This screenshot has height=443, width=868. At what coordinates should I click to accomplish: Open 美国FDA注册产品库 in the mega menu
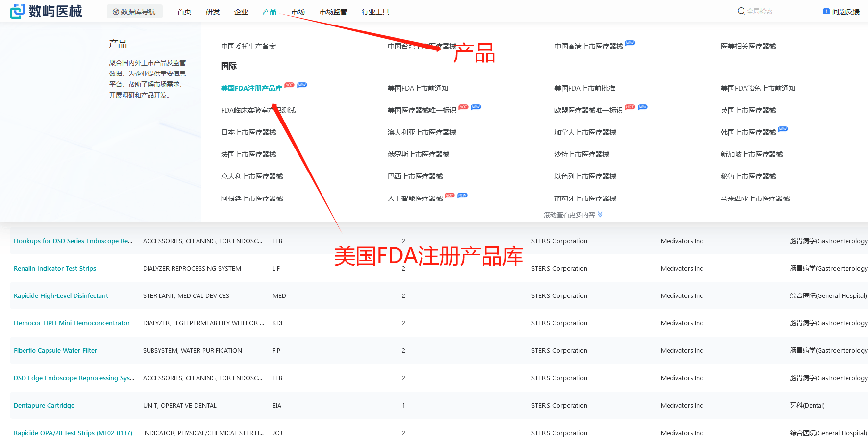[251, 88]
